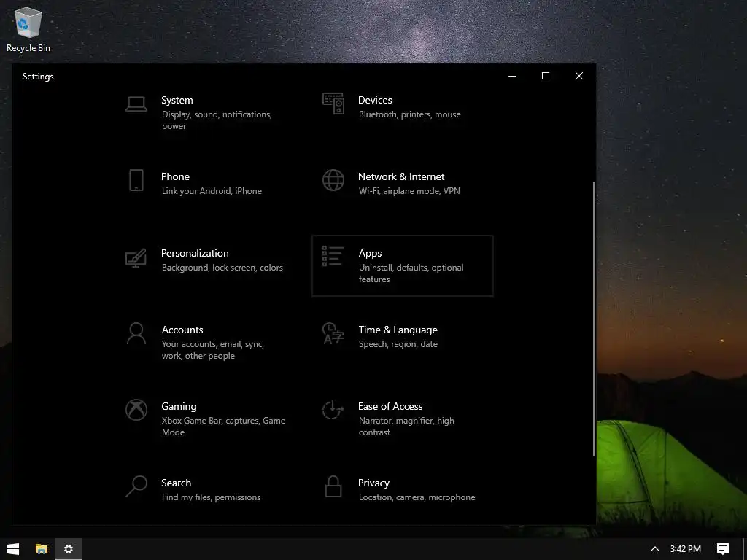Click 'Uninstall, defaults, optional features' text
The image size is (747, 560).
(411, 273)
